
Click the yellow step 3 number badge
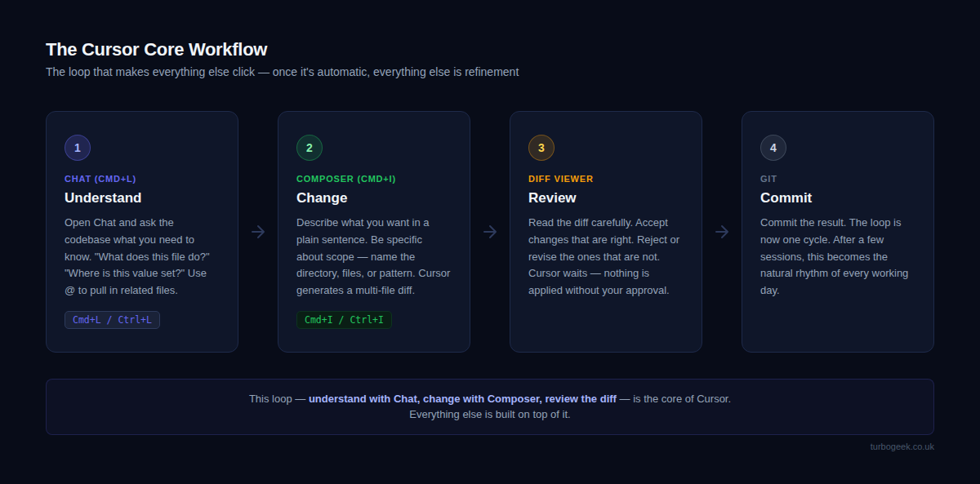(x=541, y=148)
